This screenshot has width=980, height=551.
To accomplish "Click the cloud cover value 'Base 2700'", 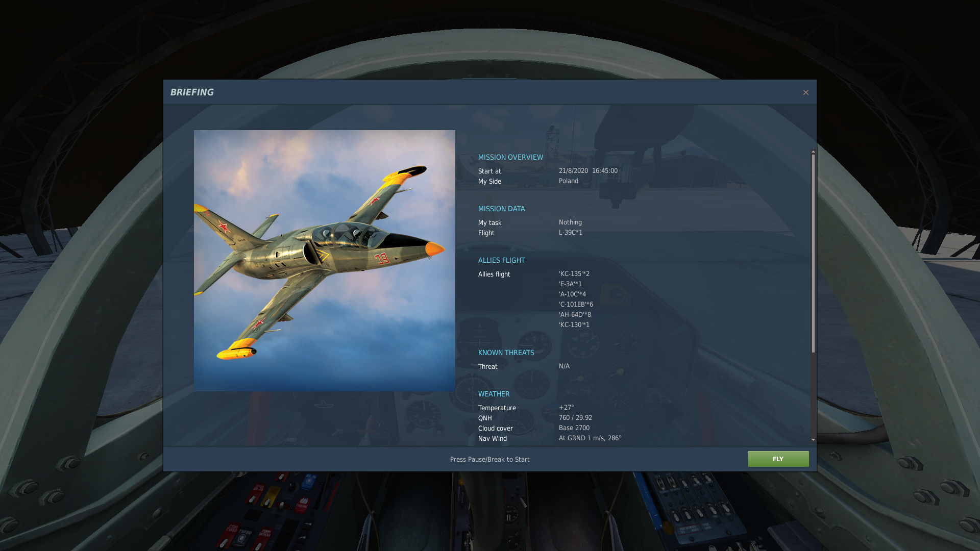I will pos(574,428).
